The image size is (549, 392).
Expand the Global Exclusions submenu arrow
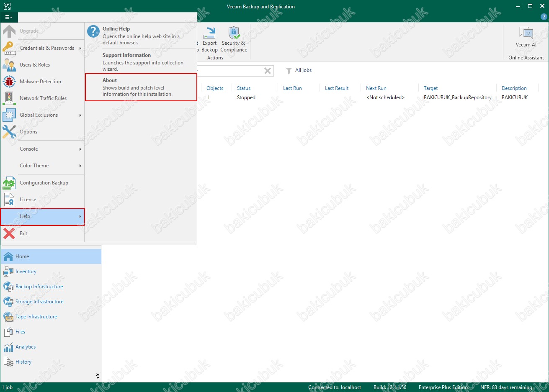pyautogui.click(x=80, y=115)
